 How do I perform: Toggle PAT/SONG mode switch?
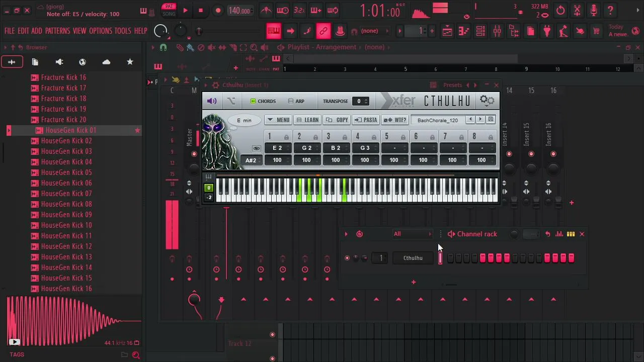(169, 10)
